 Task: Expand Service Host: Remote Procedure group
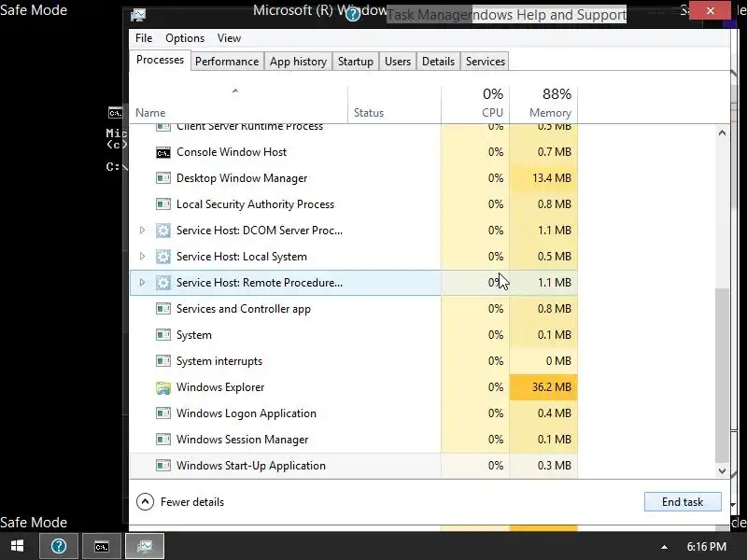coord(142,283)
